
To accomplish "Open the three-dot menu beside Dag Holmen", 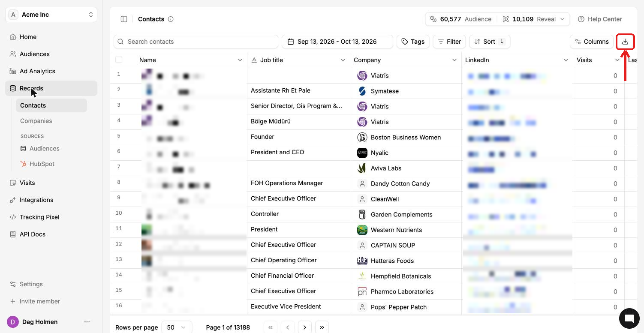I will [x=87, y=322].
